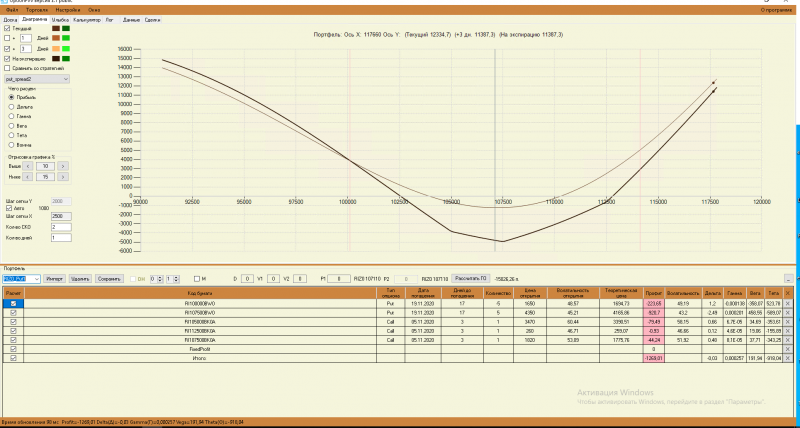800x428 pixels.
Task: Open the 'Торговля' menu
Action: (x=37, y=10)
